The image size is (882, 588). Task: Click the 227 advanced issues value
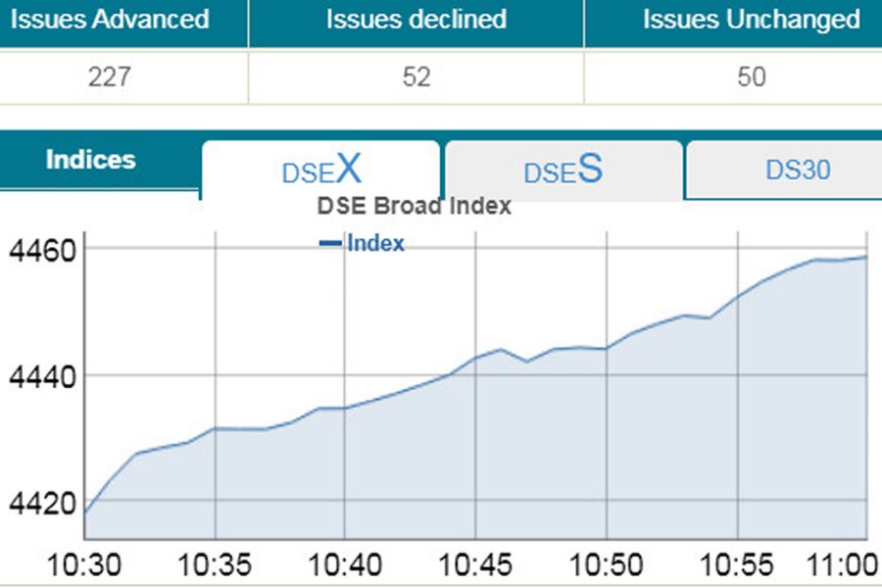pos(109,76)
